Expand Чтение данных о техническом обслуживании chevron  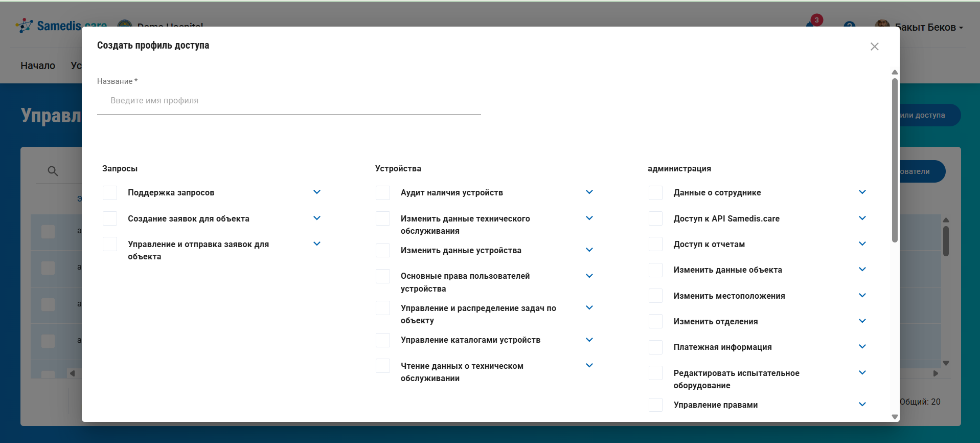(589, 365)
